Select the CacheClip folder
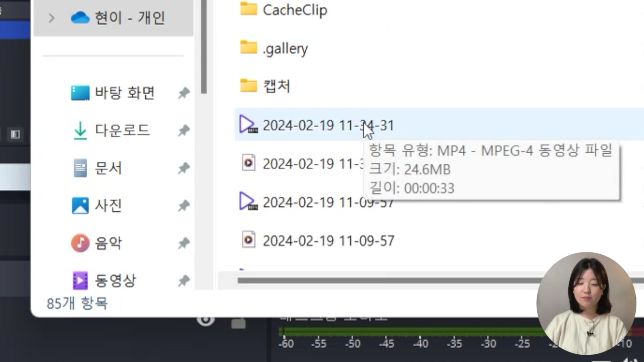 (284, 10)
